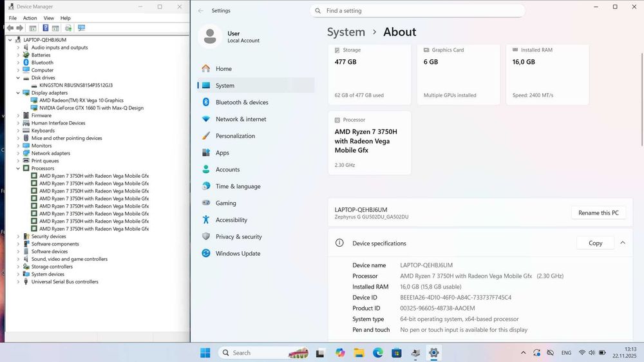Click the Scan for hardware changes monitor icon
Image resolution: width=644 pixels, height=362 pixels.
(81, 28)
